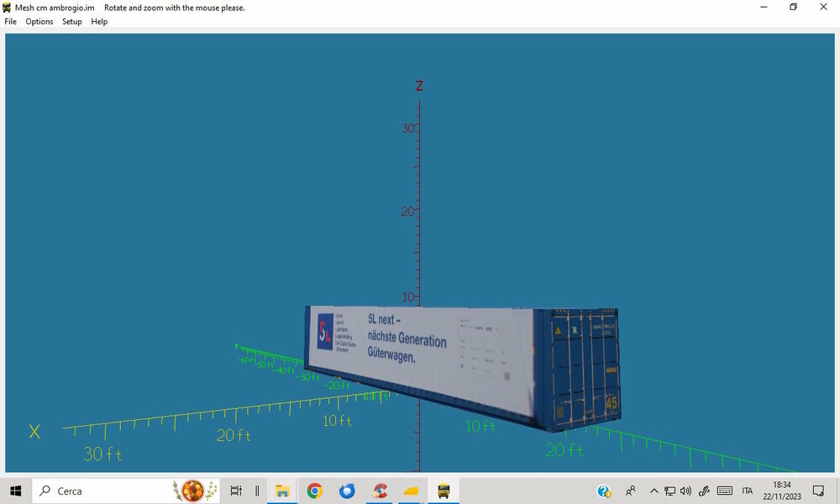Viewport: 840px width, 504px height.
Task: Expand hidden system tray icons
Action: 654,491
